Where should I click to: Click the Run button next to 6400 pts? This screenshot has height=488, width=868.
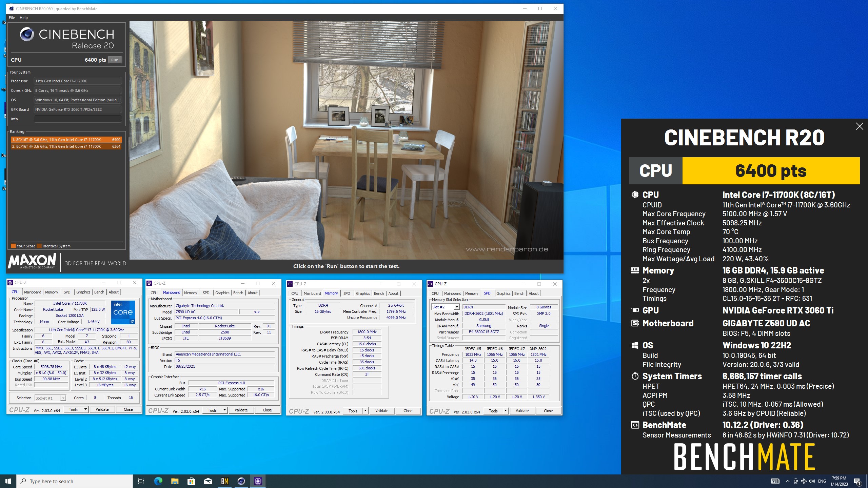[x=115, y=60]
